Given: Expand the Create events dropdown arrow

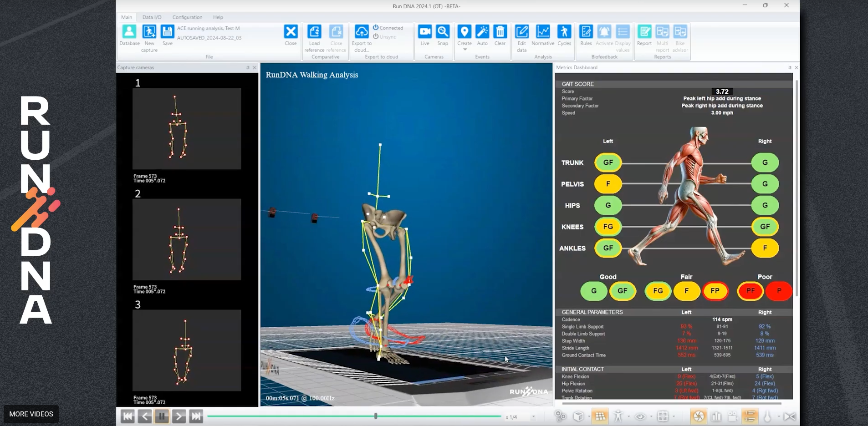Looking at the screenshot, I should click(x=465, y=49).
